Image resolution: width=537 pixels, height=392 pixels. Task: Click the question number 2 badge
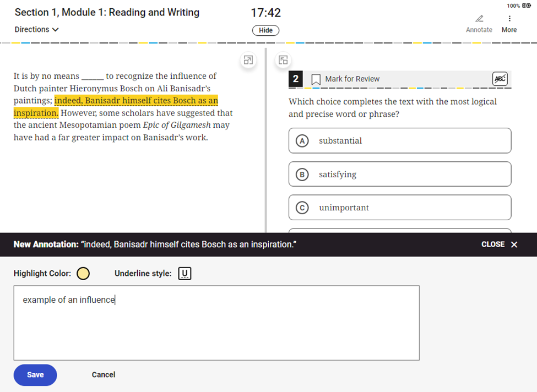point(295,79)
